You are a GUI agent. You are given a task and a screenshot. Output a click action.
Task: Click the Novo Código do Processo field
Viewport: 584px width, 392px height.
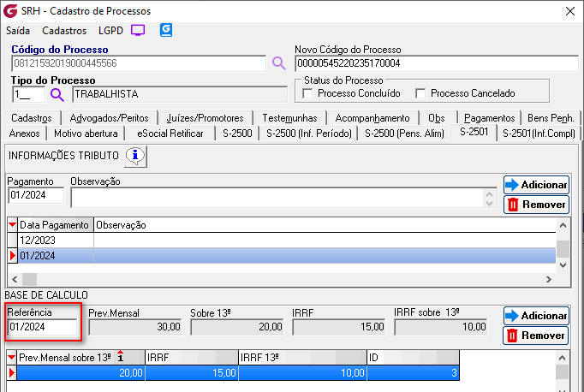(433, 63)
